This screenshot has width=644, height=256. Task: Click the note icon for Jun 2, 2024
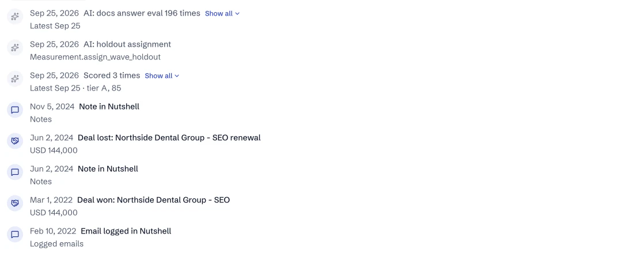tap(15, 172)
